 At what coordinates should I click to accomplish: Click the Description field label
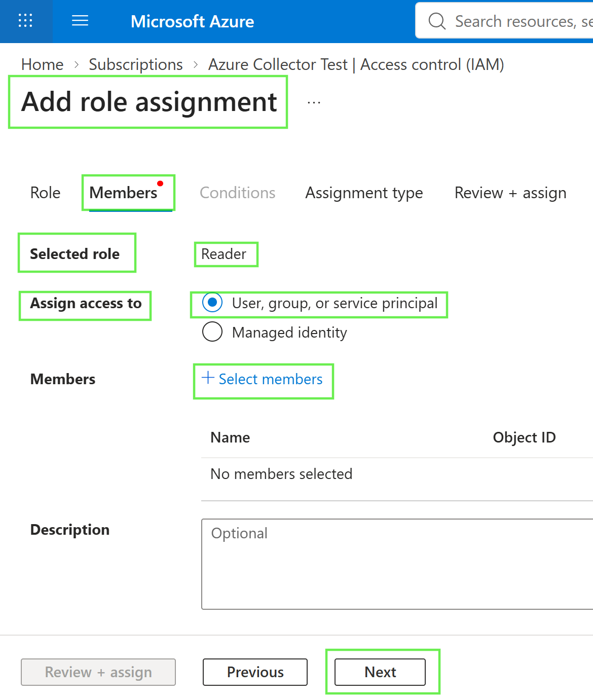[x=70, y=530]
